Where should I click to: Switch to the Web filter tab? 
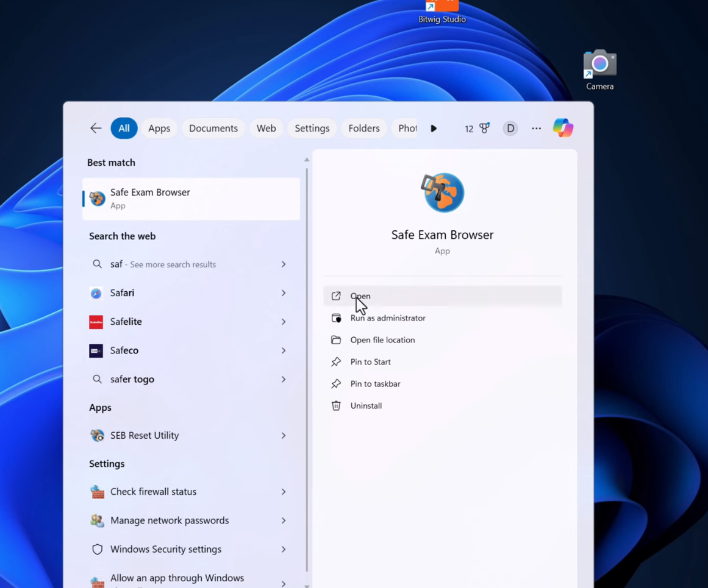[x=266, y=128]
